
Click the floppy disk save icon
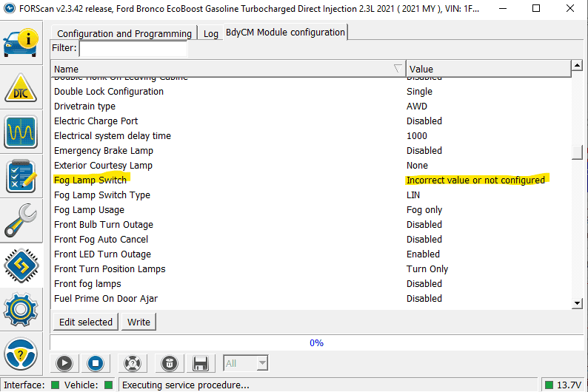[x=200, y=363]
